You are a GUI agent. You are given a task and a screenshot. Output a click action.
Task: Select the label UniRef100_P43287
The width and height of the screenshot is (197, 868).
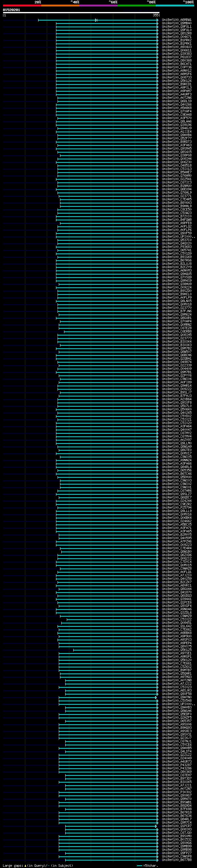tap(176, 765)
